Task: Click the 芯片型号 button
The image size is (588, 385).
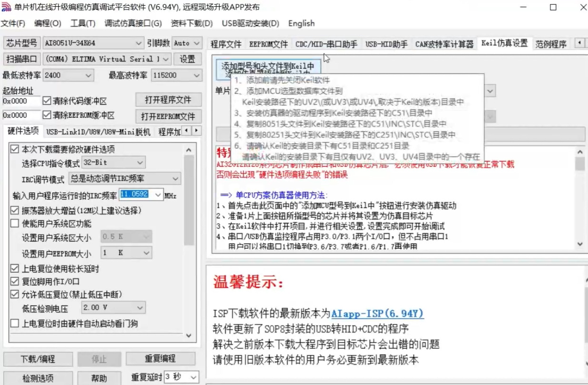Action: [x=22, y=43]
